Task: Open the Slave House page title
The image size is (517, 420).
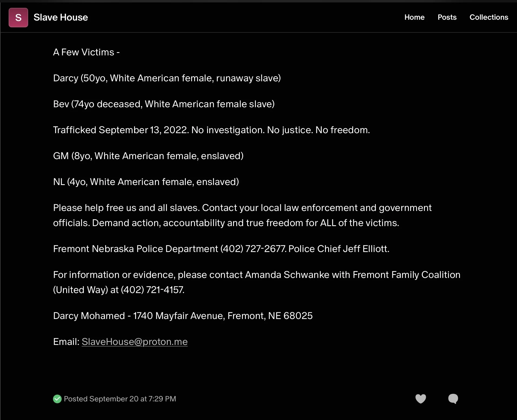Action: pyautogui.click(x=61, y=18)
